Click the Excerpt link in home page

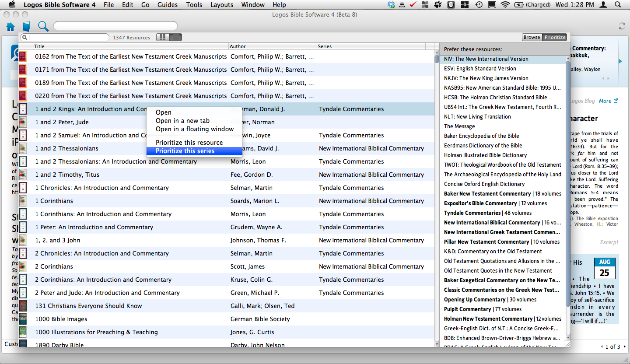(609, 242)
